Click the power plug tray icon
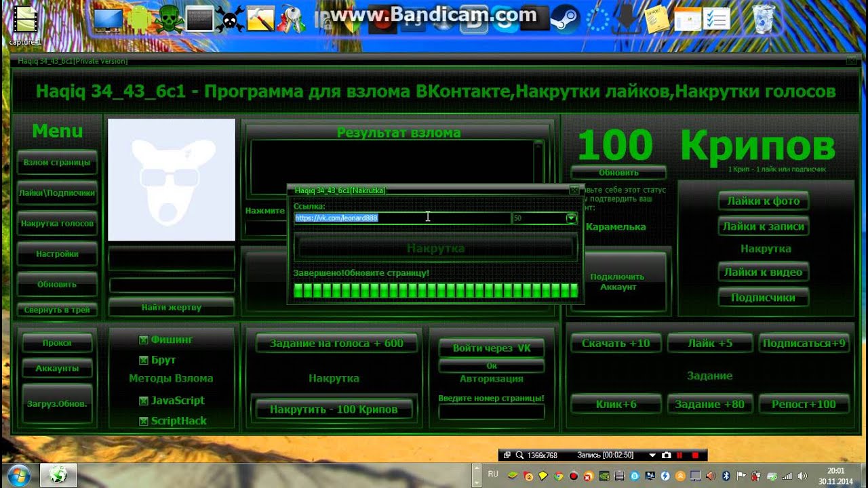 point(756,474)
